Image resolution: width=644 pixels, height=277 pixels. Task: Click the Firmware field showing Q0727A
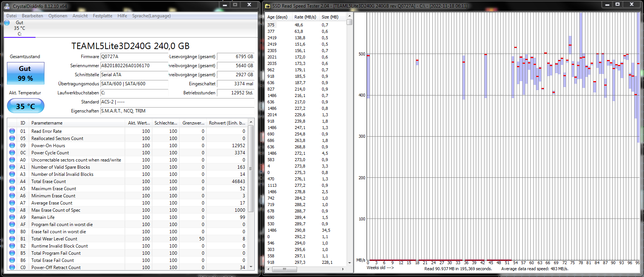click(x=134, y=57)
